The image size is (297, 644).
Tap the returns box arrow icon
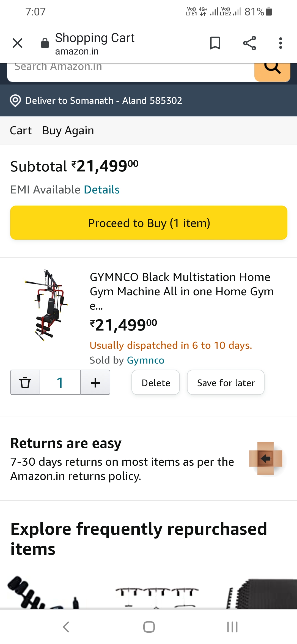[266, 458]
